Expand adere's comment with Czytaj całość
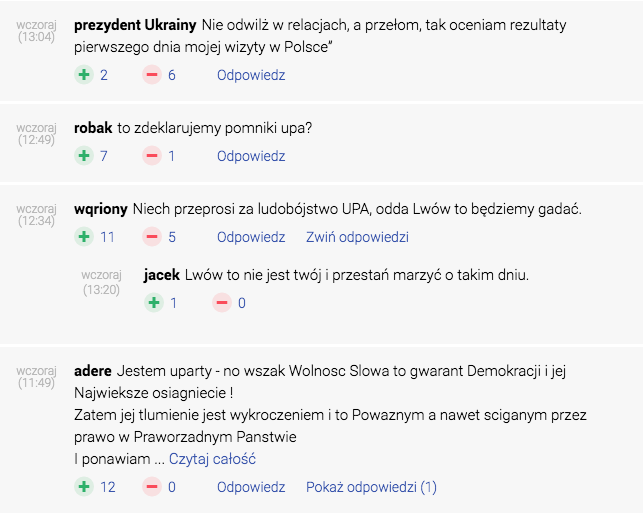This screenshot has width=644, height=513. pyautogui.click(x=212, y=459)
